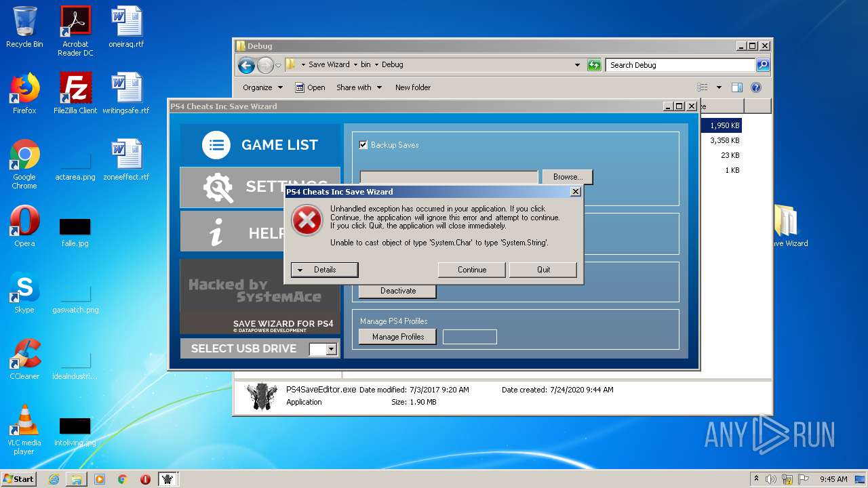The width and height of the screenshot is (868, 488).
Task: Click the Browse... button
Action: coord(568,177)
